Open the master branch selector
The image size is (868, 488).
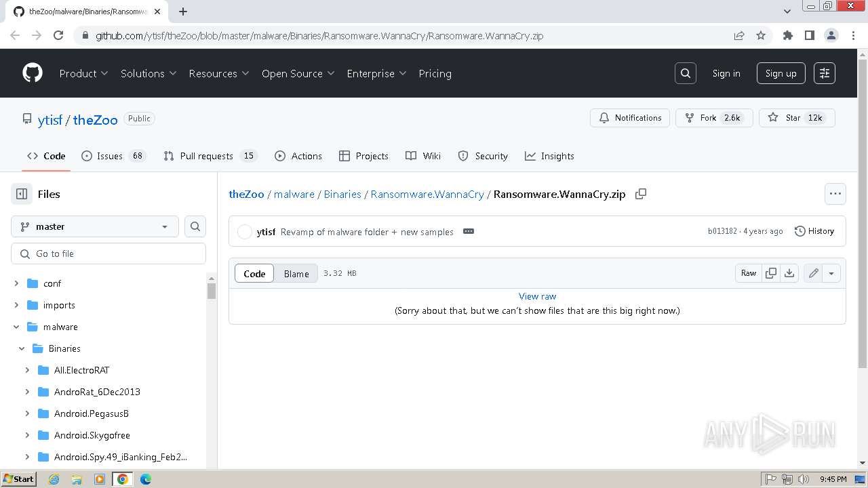pyautogui.click(x=95, y=226)
